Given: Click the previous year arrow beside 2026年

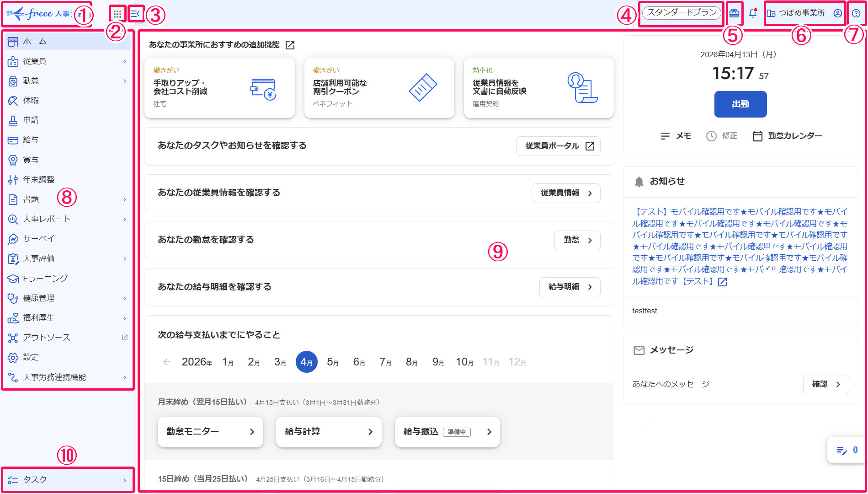Looking at the screenshot, I should tap(167, 362).
